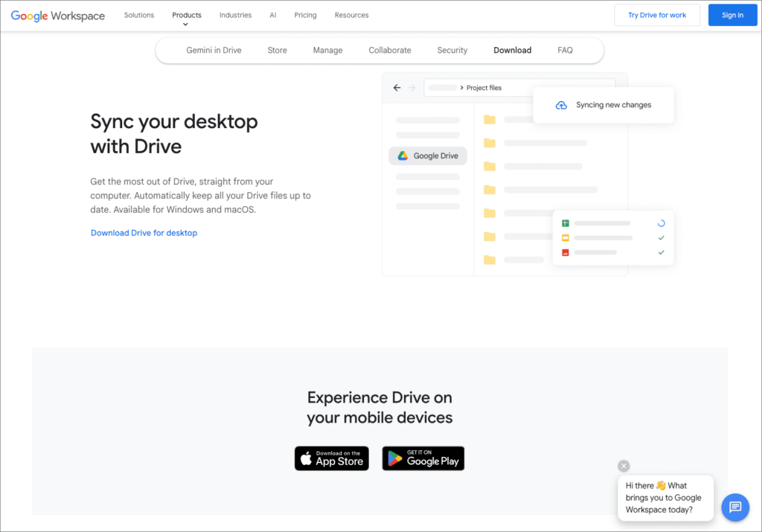Jump to the Manage section

point(327,50)
